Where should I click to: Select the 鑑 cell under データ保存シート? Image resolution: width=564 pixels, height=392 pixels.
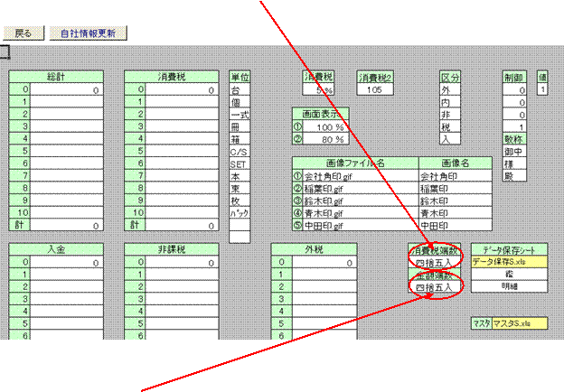(509, 275)
